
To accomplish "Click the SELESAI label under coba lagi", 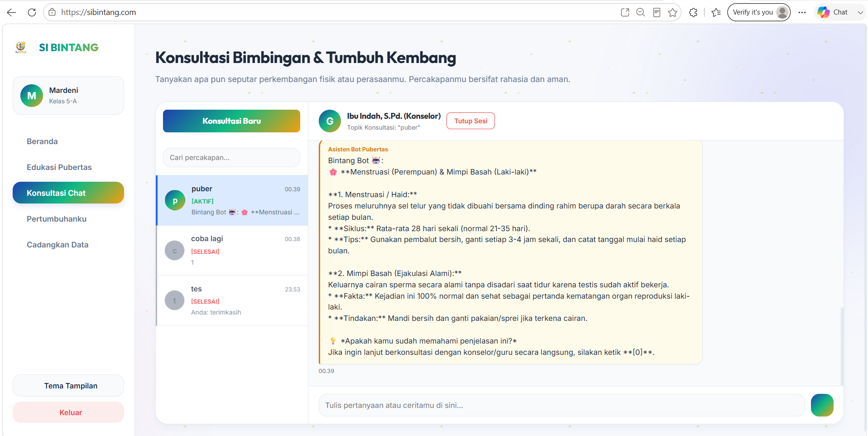I will click(x=205, y=252).
